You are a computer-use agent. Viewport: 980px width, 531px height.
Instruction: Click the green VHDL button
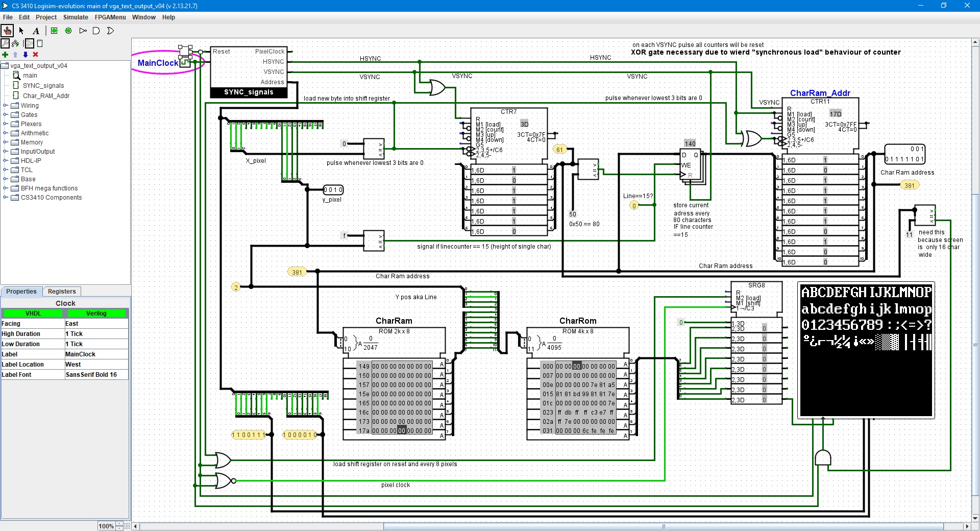click(x=33, y=313)
